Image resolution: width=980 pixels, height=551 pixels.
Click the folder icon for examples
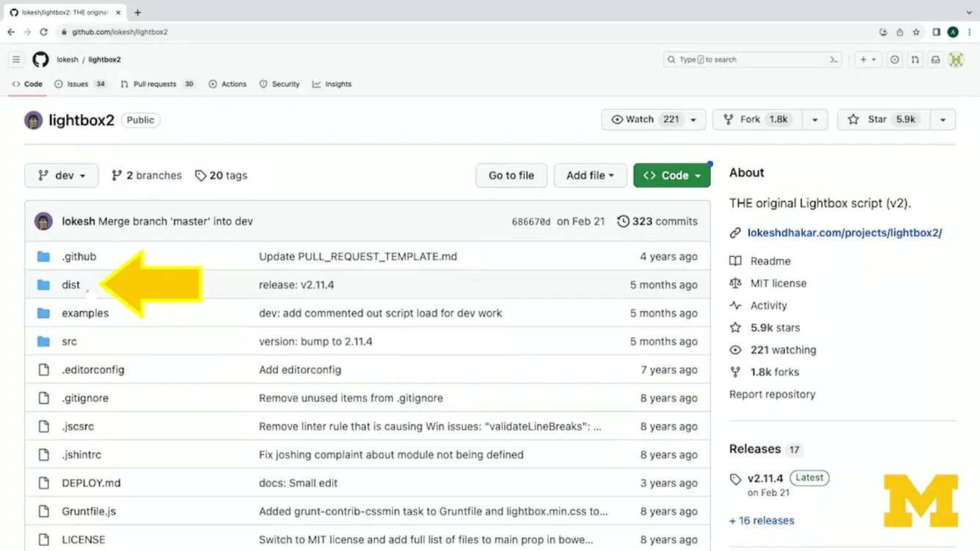pos(43,313)
